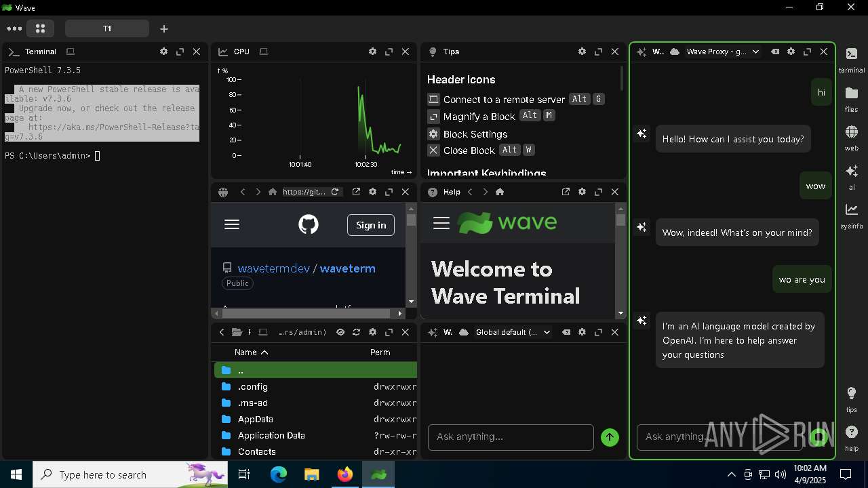Open the sysinfo widget in the sidebar
This screenshot has height=488, width=868.
(851, 216)
